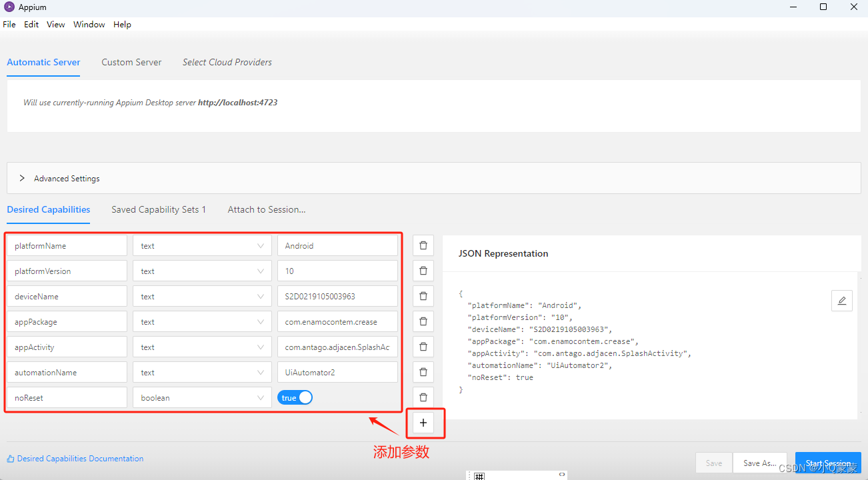Open type dropdown for appActivity
Screen dimensions: 868x480
click(x=202, y=347)
